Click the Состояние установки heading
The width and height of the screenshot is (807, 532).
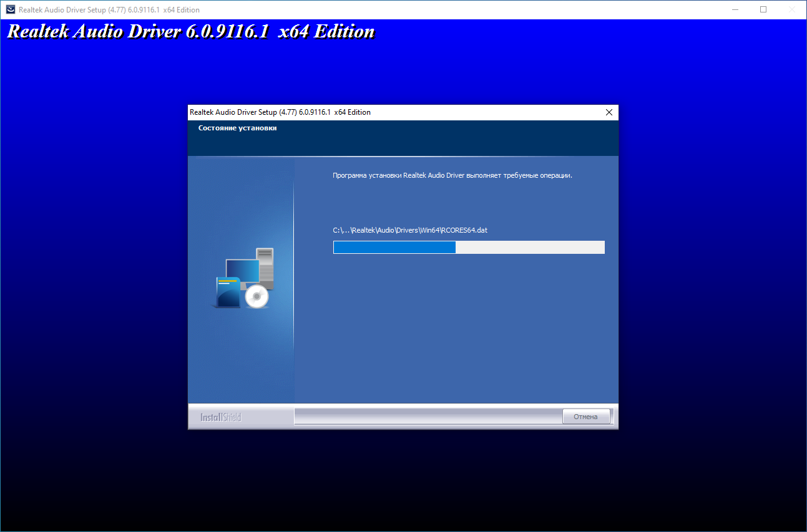pyautogui.click(x=237, y=128)
